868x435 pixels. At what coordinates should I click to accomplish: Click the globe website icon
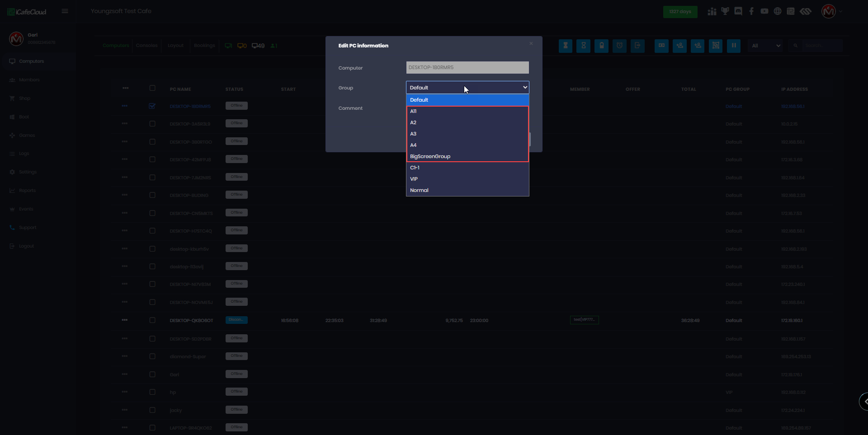pyautogui.click(x=778, y=11)
